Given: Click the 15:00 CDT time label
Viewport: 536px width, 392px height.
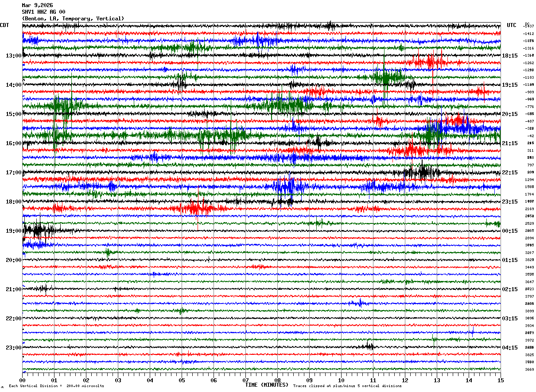Looking at the screenshot, I should point(14,114).
